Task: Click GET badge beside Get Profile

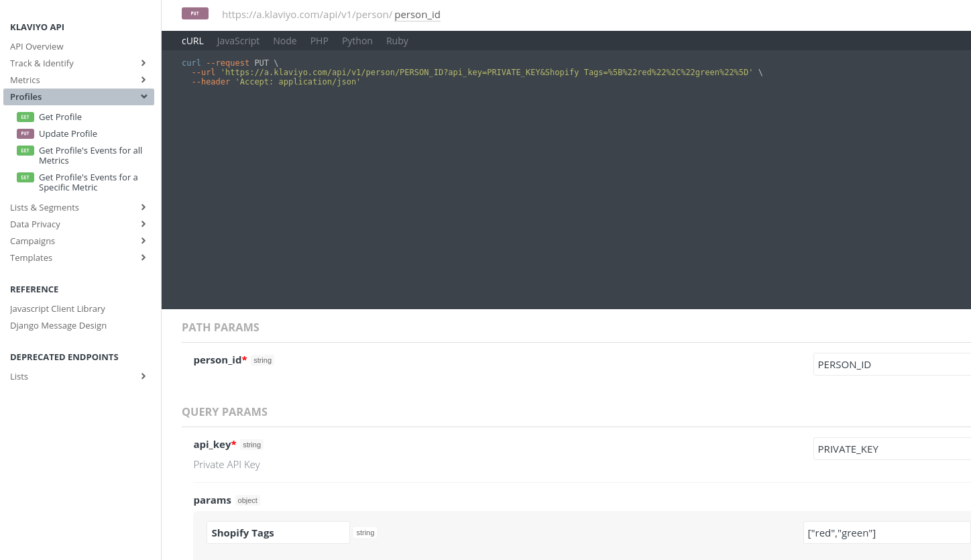Action: click(25, 117)
